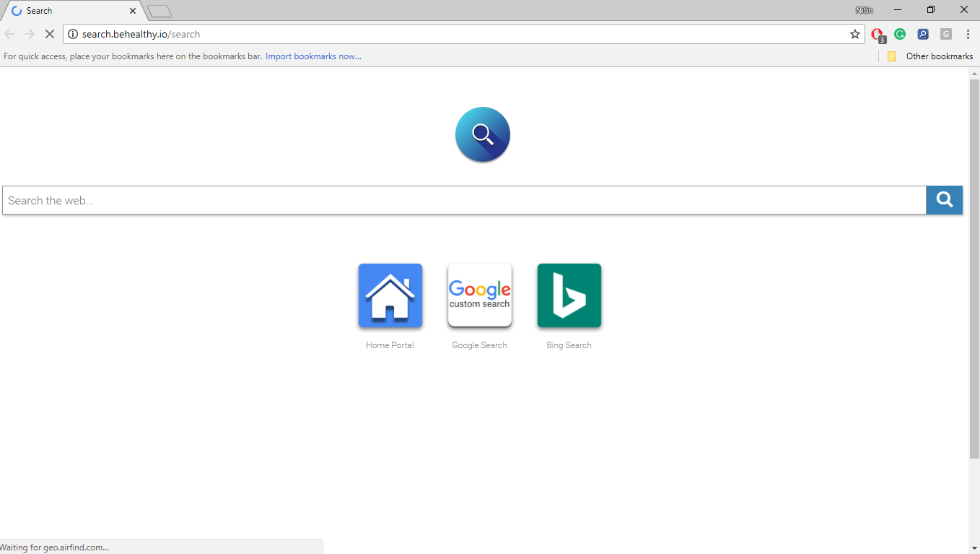Image resolution: width=980 pixels, height=554 pixels.
Task: Open a new browser tab
Action: [158, 10]
